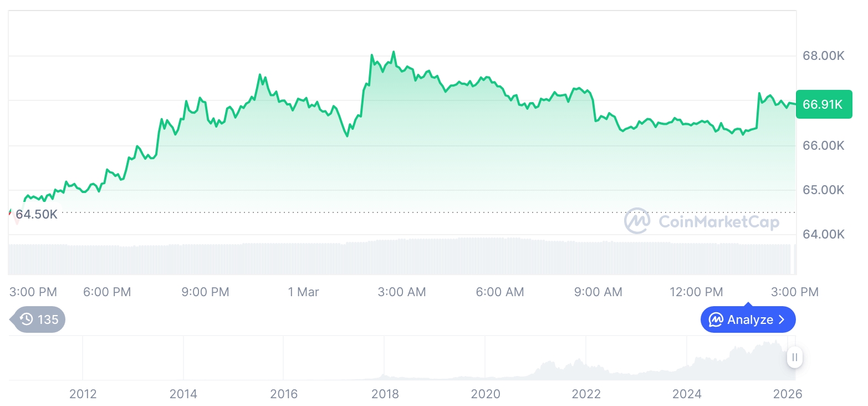Click the CoinMarketCap speech-bubble icon on Analyze

point(715,319)
